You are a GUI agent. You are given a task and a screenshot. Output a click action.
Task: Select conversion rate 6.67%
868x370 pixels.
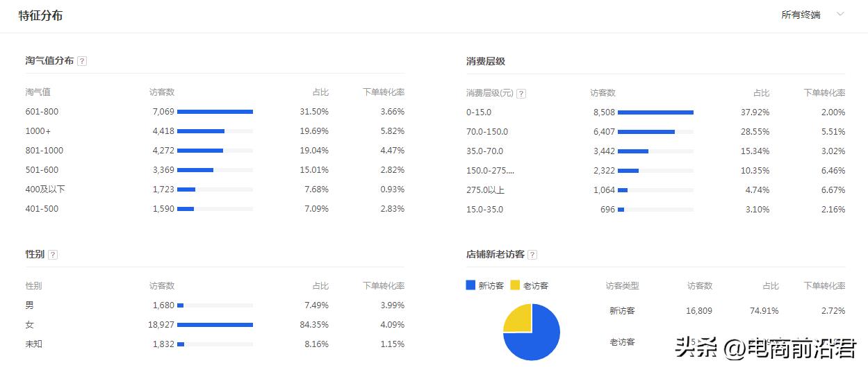point(833,190)
